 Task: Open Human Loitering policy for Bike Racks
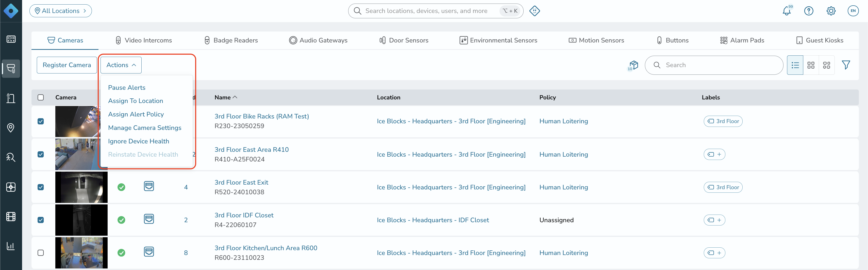click(563, 121)
